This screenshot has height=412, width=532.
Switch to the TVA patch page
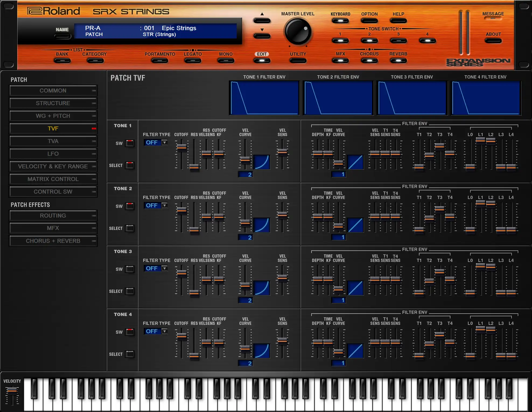pos(53,141)
